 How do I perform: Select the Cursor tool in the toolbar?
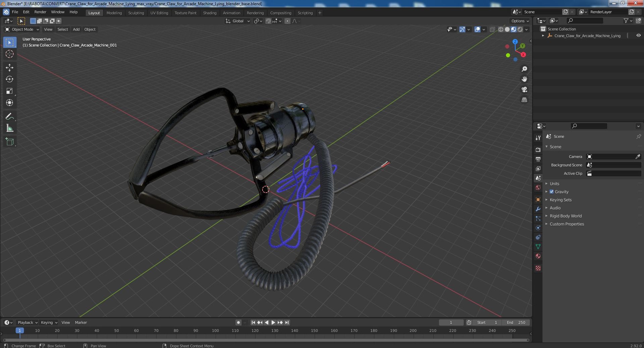9,54
